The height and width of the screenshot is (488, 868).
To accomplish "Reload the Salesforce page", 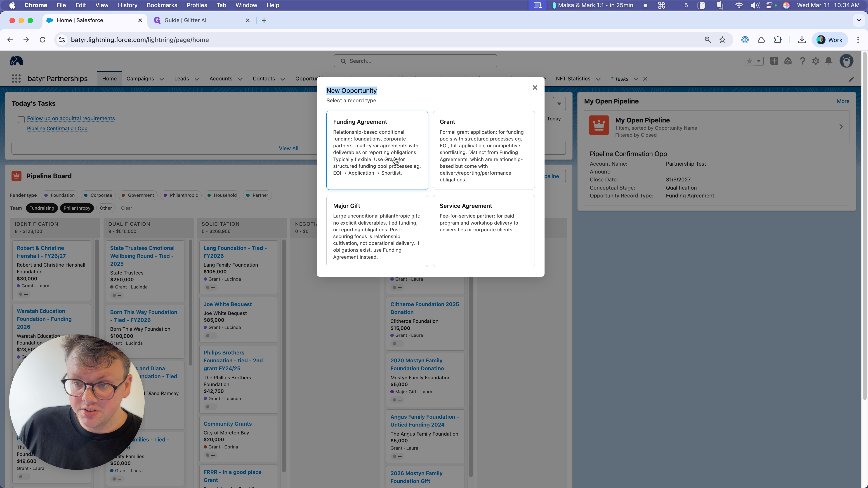I will click(42, 40).
